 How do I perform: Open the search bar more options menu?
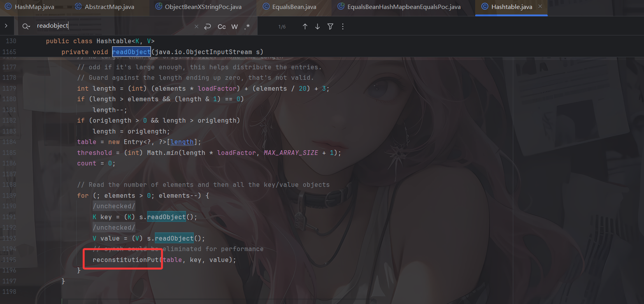(343, 26)
